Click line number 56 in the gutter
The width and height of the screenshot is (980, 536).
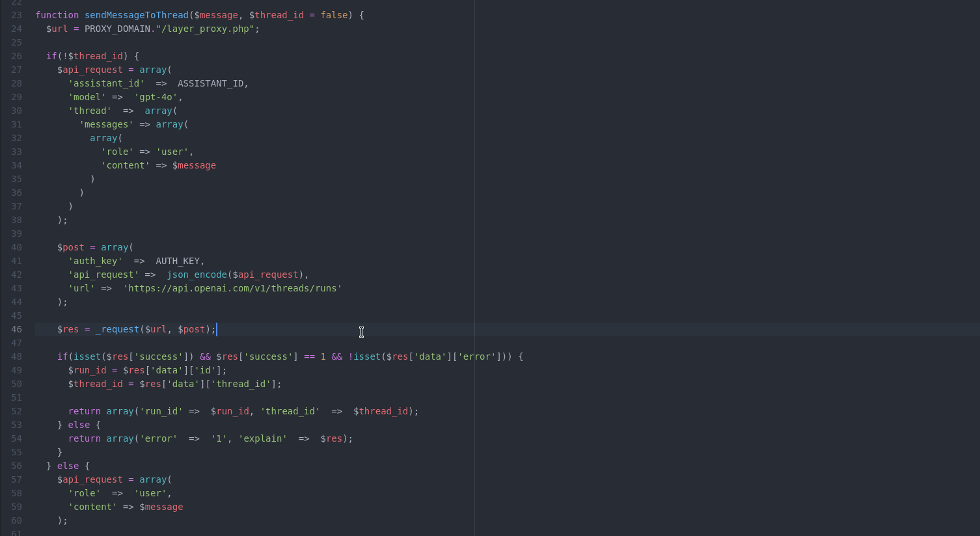(x=16, y=466)
